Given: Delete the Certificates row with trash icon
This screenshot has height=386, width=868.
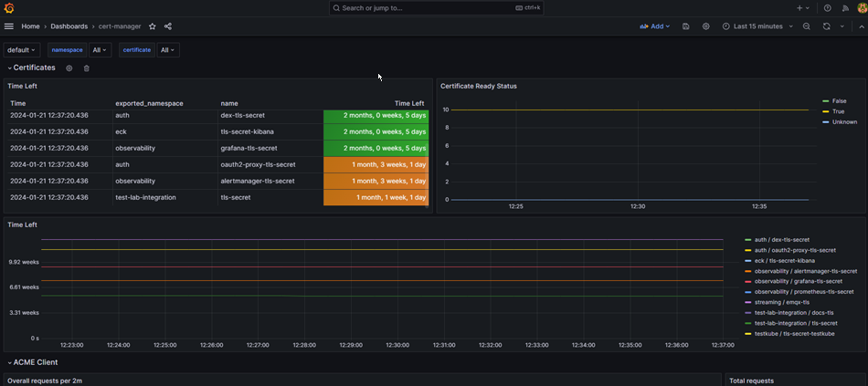Looking at the screenshot, I should [x=87, y=68].
